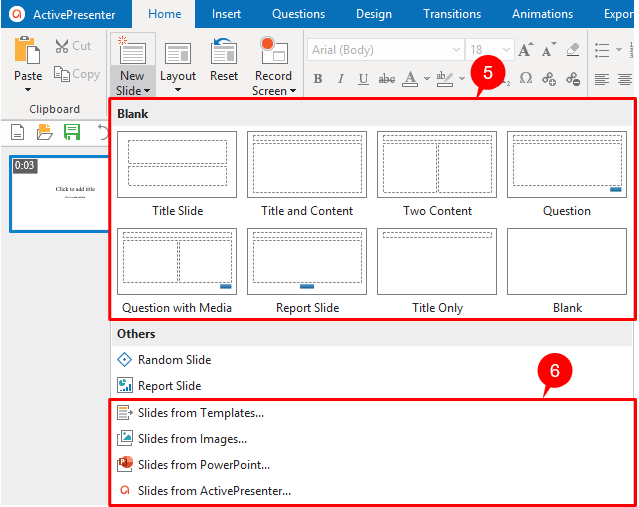Toggle bold formatting

(x=318, y=79)
